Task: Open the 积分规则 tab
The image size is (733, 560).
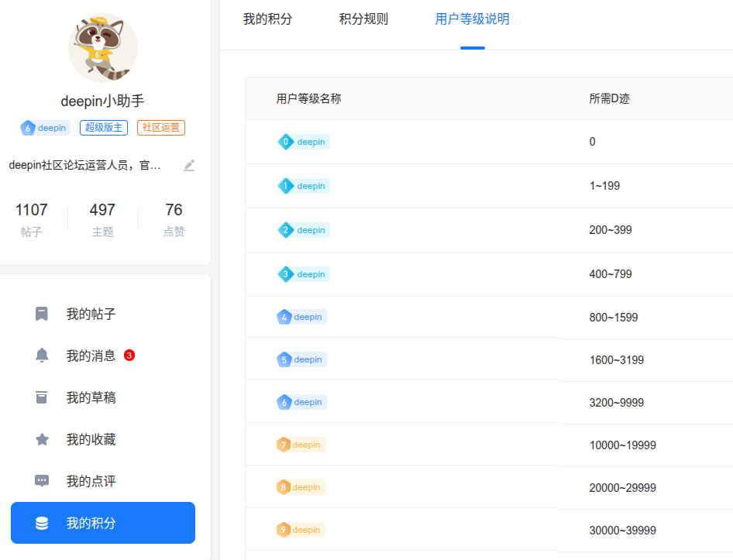Action: pos(363,19)
